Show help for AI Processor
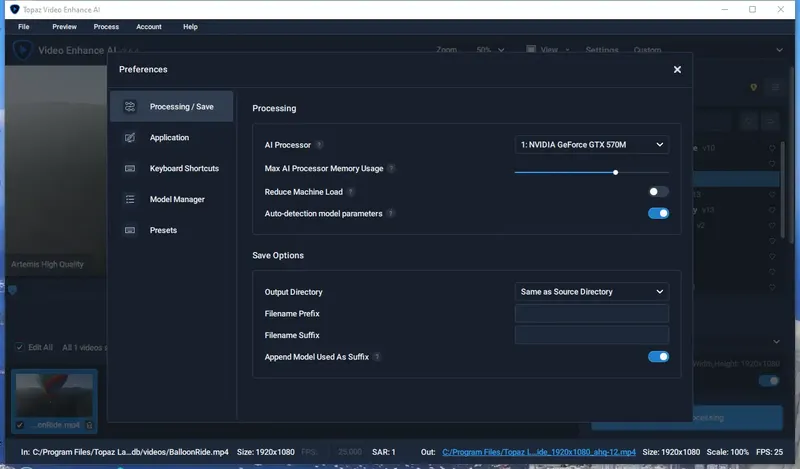The width and height of the screenshot is (800, 469). tap(319, 145)
